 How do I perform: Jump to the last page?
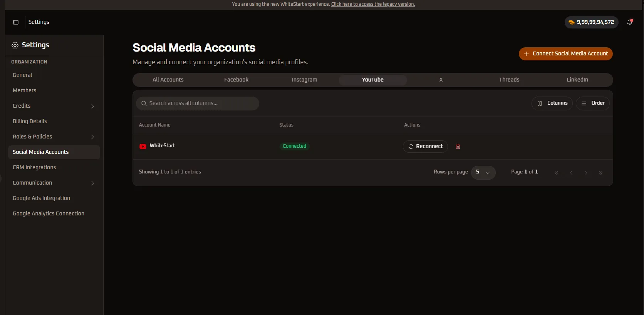[x=600, y=173]
